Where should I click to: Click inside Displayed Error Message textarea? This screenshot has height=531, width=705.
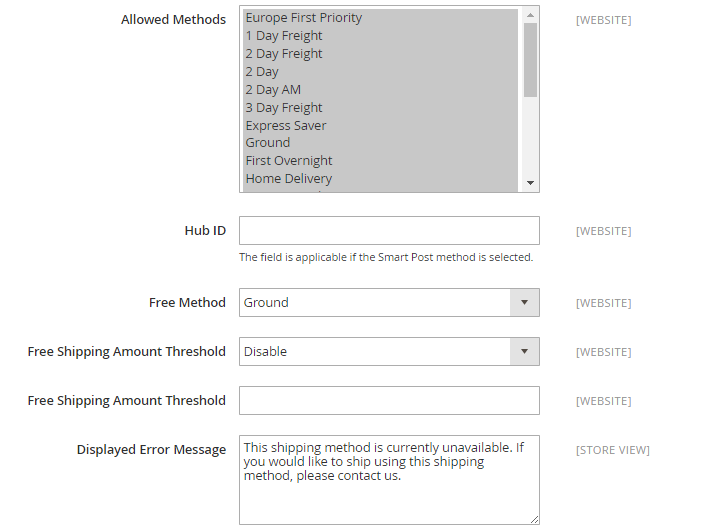pos(389,480)
